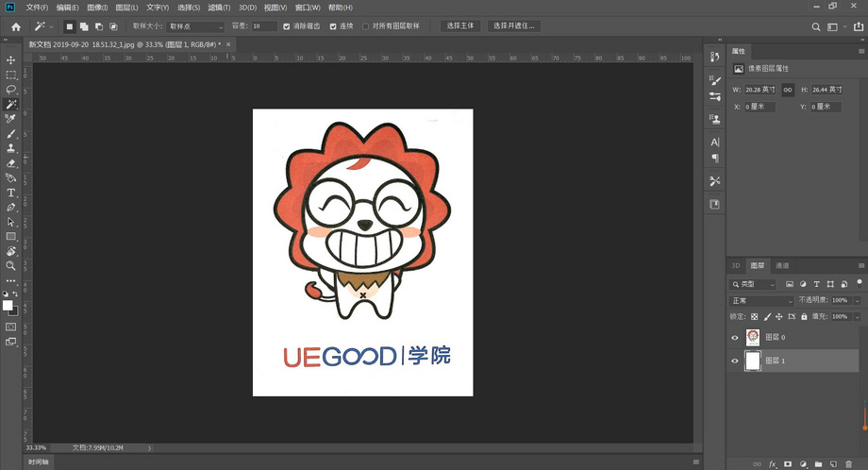Open the History panel icon
Image resolution: width=868 pixels, height=470 pixels.
tap(714, 57)
